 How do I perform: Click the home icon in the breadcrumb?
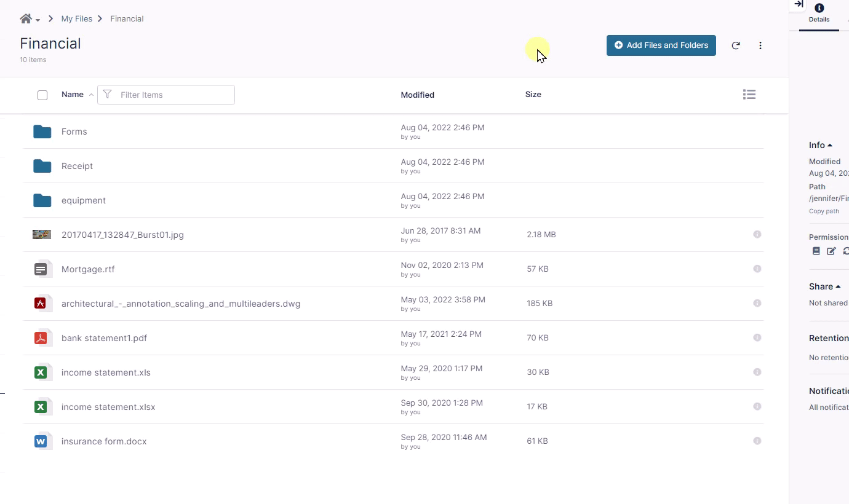(x=26, y=19)
